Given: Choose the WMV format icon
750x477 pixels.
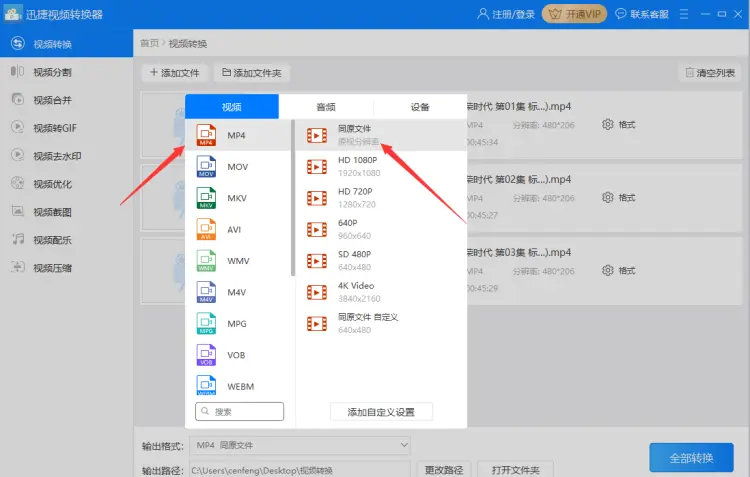Looking at the screenshot, I should pyautogui.click(x=206, y=261).
